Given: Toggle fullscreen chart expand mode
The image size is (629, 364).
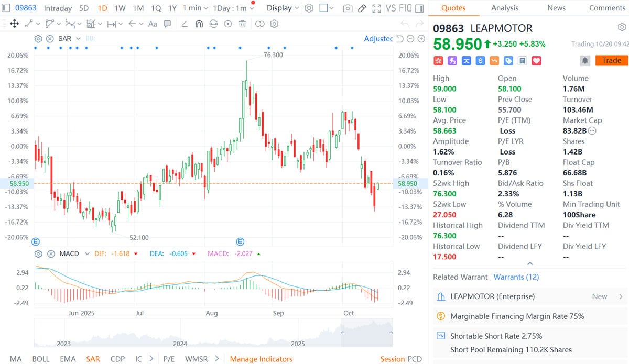Looking at the screenshot, I should 376,8.
